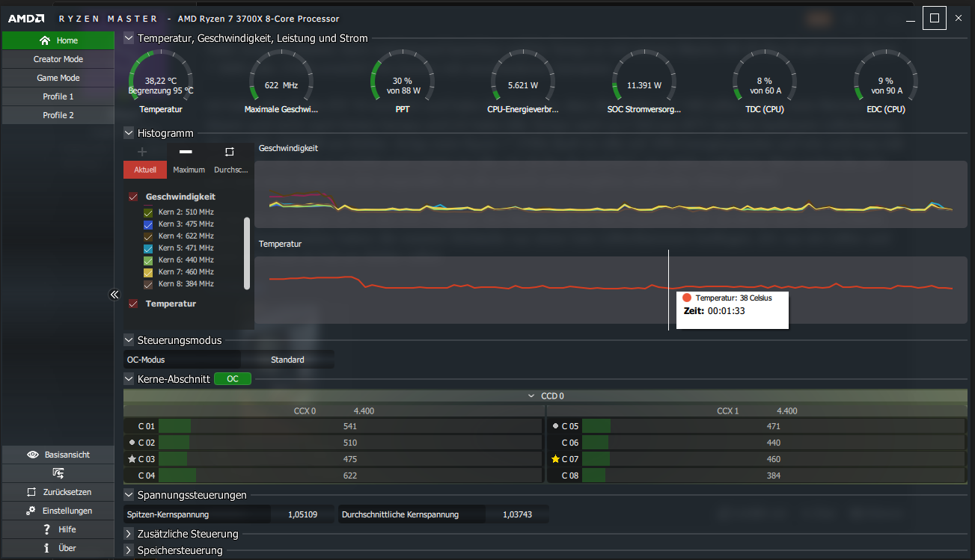This screenshot has width=975, height=560.
Task: Collapse the sidebar with the double-chevron icon
Action: (114, 295)
